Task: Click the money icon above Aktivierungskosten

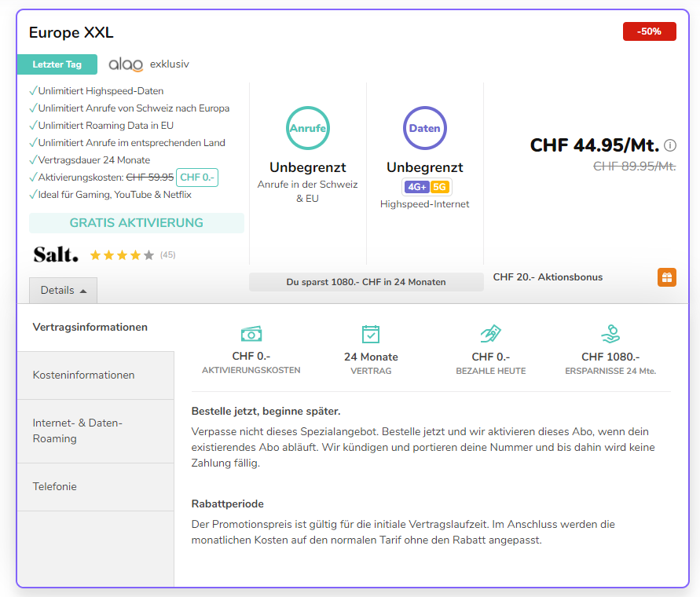Action: pos(251,334)
